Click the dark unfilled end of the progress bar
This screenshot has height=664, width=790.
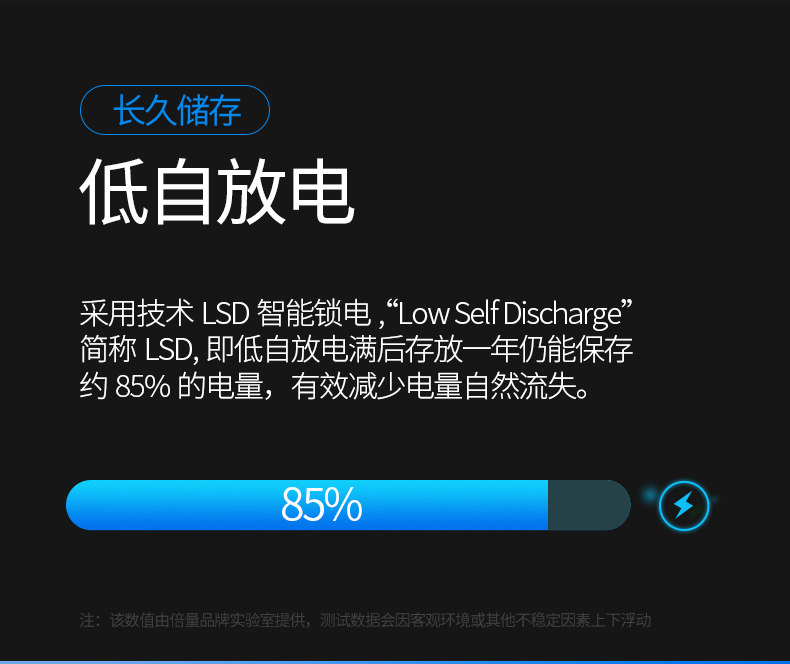point(589,505)
